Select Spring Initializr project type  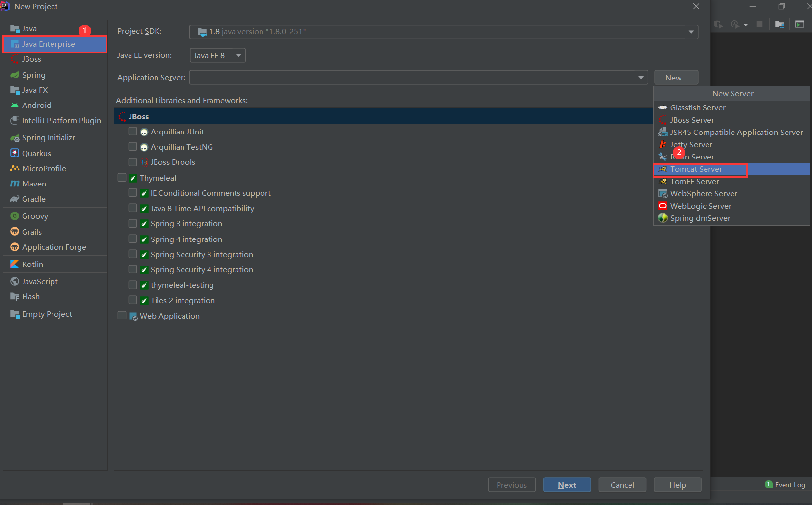click(x=55, y=138)
